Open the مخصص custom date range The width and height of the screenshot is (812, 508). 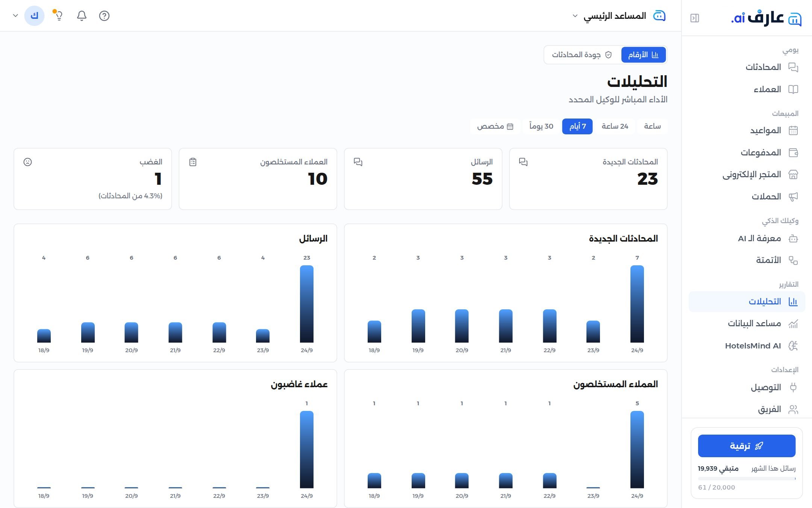click(x=495, y=126)
